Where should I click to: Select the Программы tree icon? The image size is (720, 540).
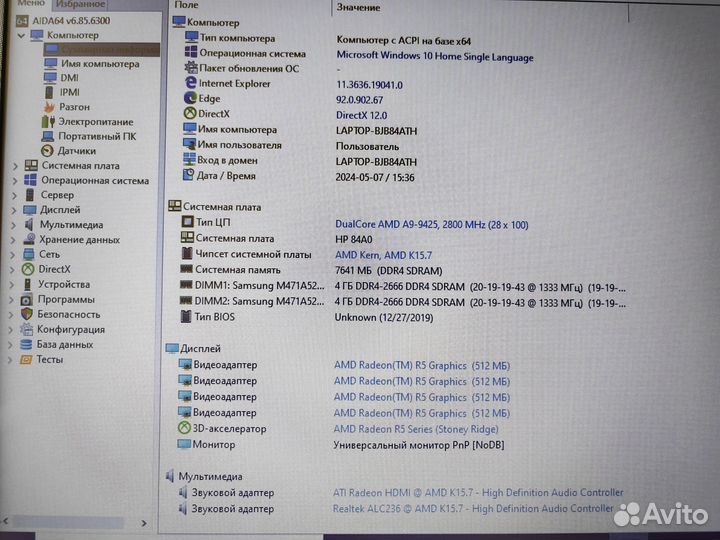click(27, 299)
